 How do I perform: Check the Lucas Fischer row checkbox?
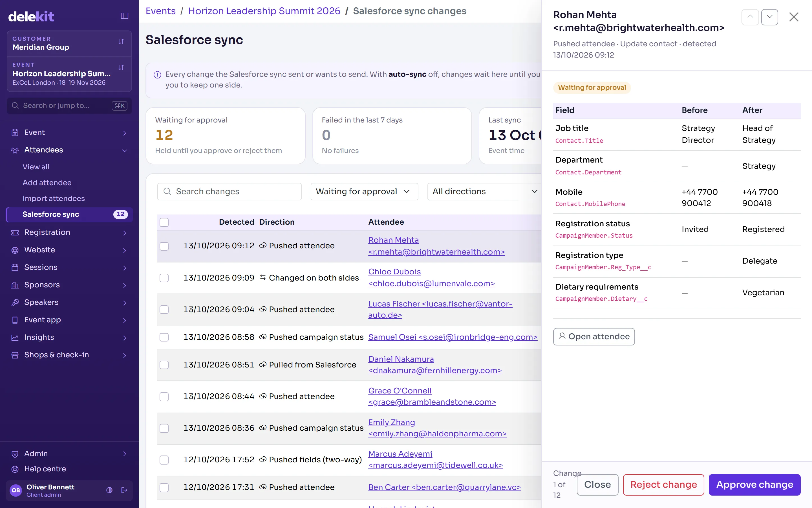click(164, 310)
